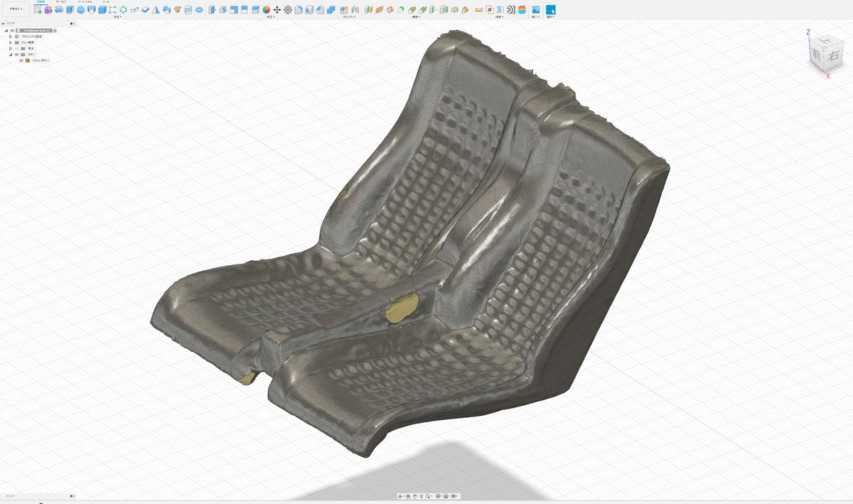Screen dimensions: 853x504
Task: Choose the Box primitive tool
Action: click(x=102, y=10)
